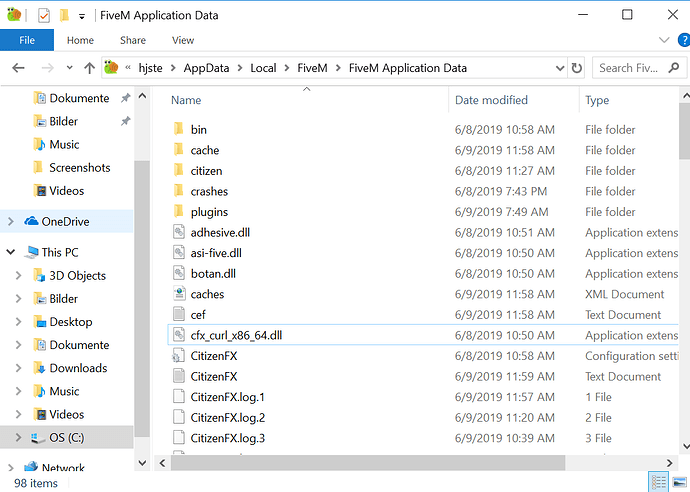Select botan.dll file icon
The height and width of the screenshot is (492, 690).
click(179, 273)
